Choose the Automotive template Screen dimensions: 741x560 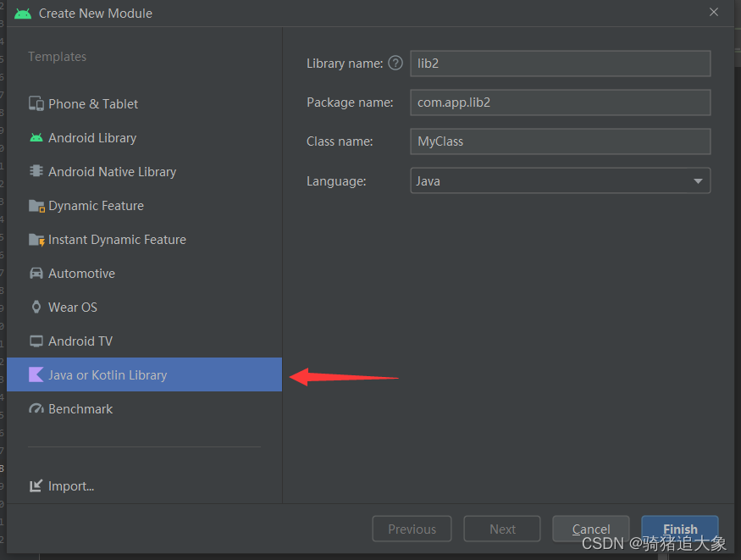pyautogui.click(x=145, y=274)
